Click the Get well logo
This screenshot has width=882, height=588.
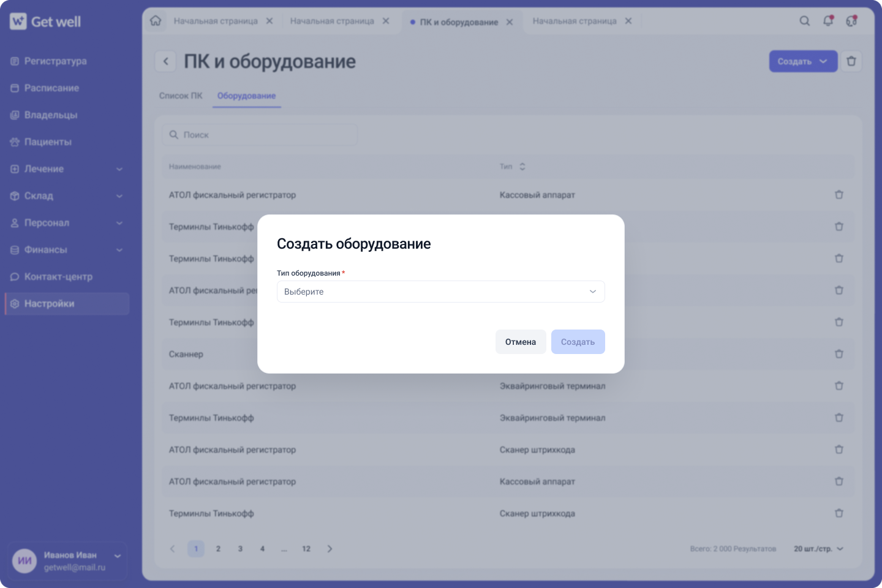click(x=45, y=21)
